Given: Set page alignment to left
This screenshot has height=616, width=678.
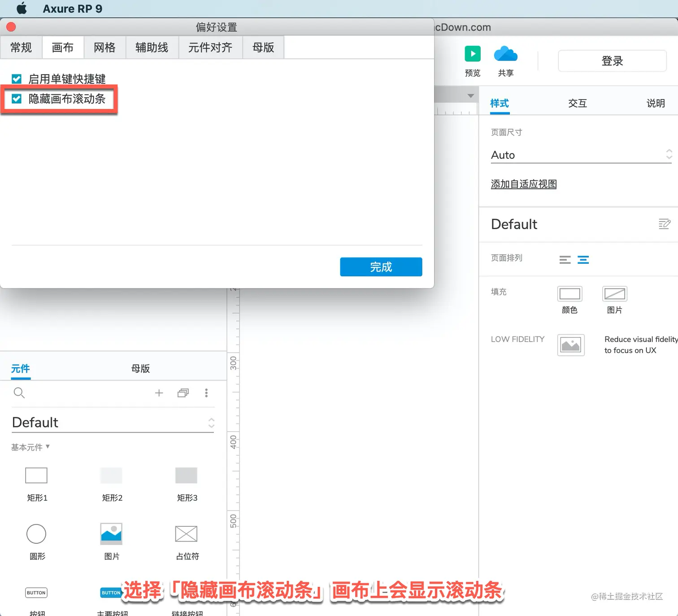Looking at the screenshot, I should coord(565,260).
